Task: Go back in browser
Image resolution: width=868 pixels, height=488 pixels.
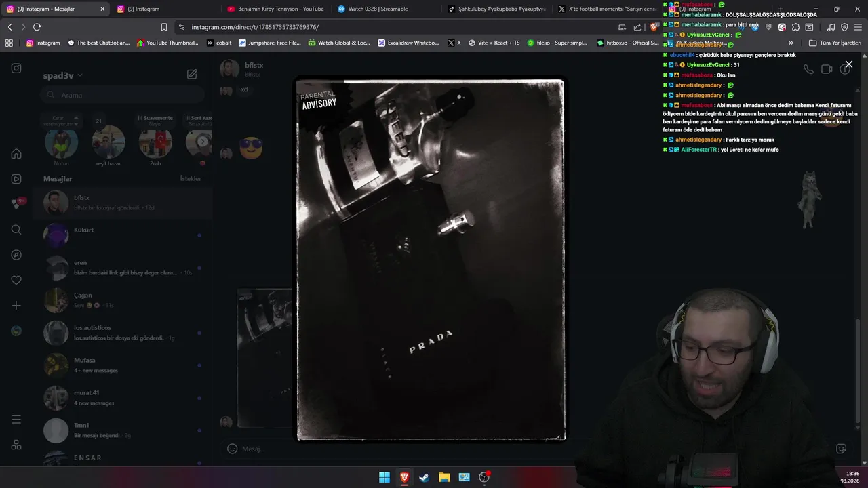Action: coord(9,27)
